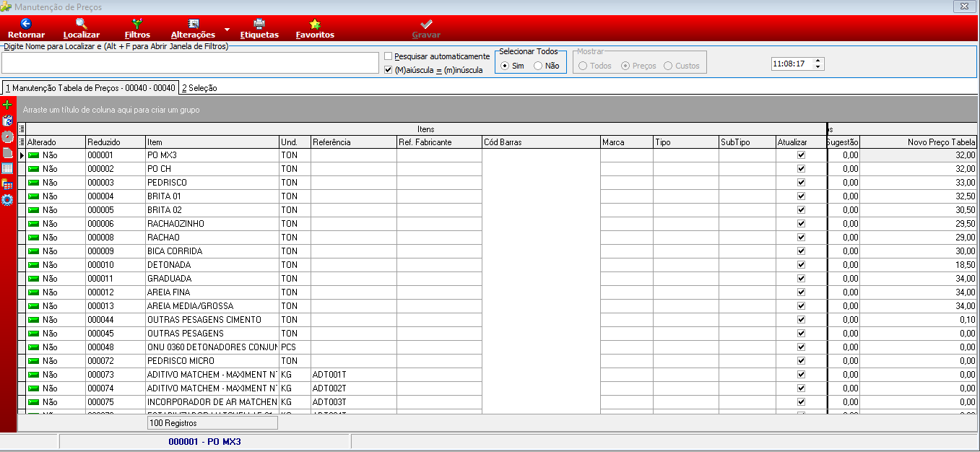This screenshot has height=452, width=980.
Task: Click status bar text 000001 - PO MX3
Action: (204, 441)
